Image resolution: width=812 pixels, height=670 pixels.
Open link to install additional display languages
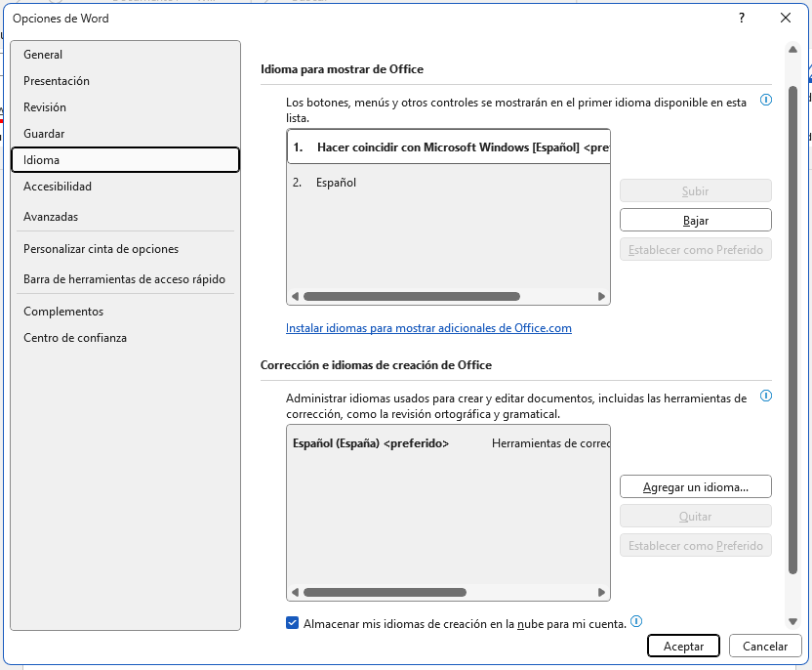point(428,328)
